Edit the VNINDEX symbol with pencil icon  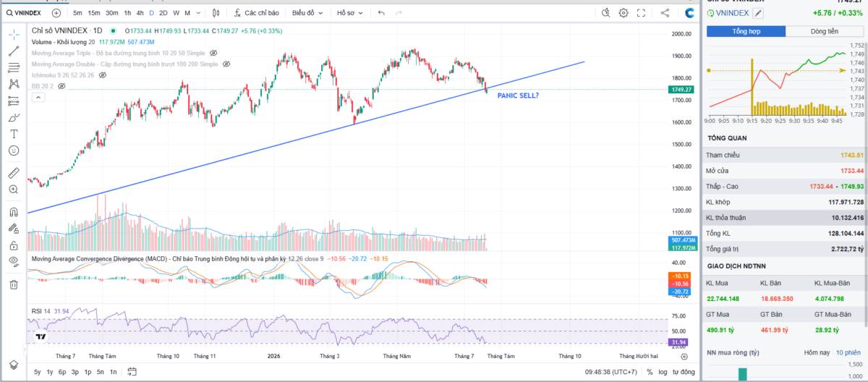point(758,13)
